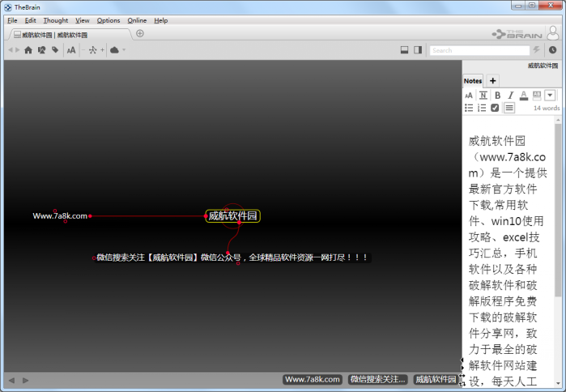Open the Options menu

[x=109, y=20]
